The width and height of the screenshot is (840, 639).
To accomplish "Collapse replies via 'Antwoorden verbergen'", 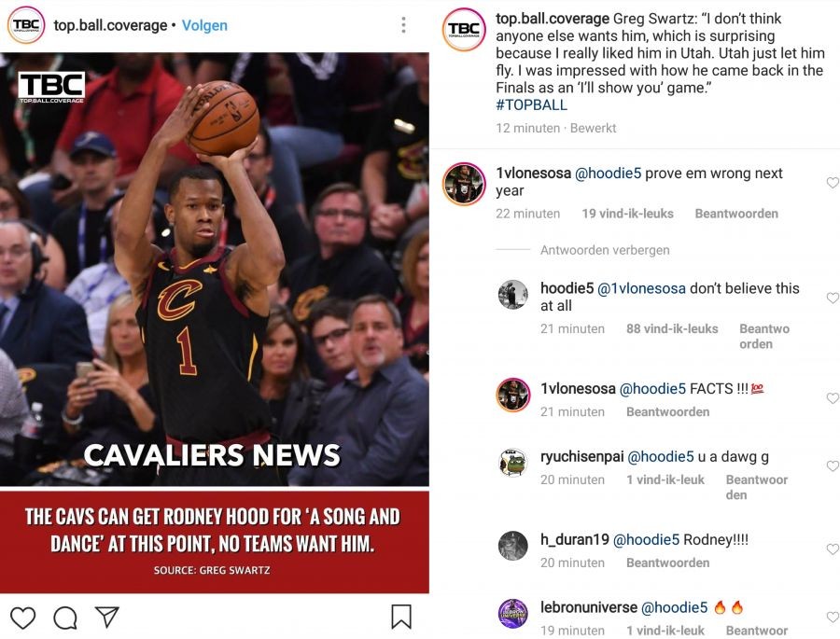I will 605,250.
